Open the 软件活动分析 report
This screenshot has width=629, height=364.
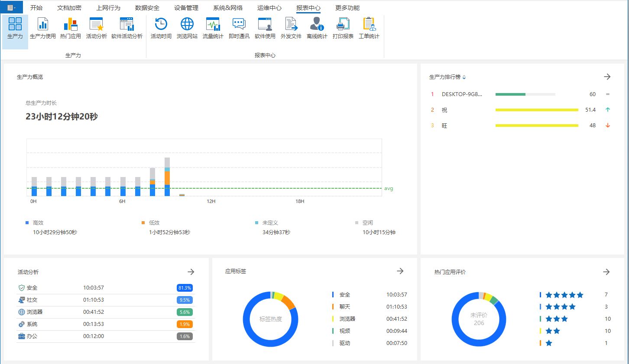[x=127, y=29]
